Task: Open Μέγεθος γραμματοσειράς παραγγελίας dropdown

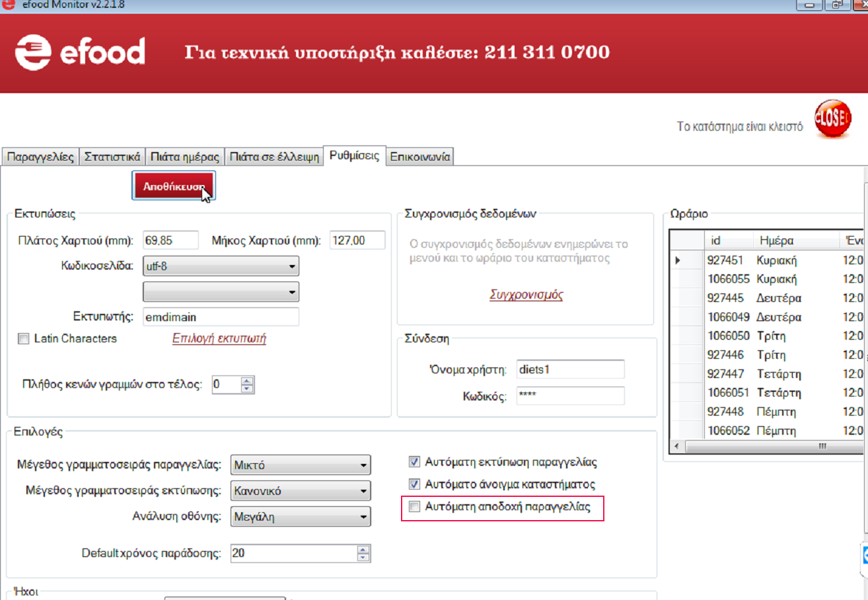Action: click(x=301, y=465)
